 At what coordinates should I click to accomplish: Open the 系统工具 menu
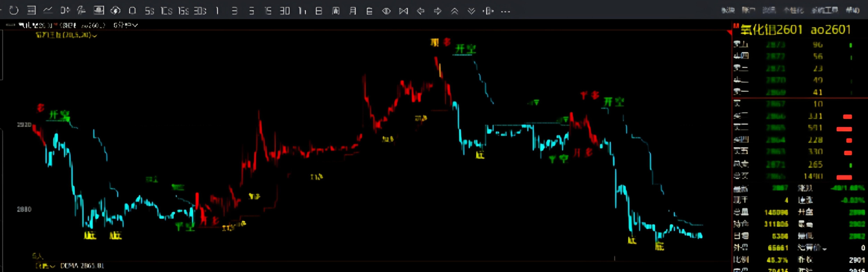824,10
